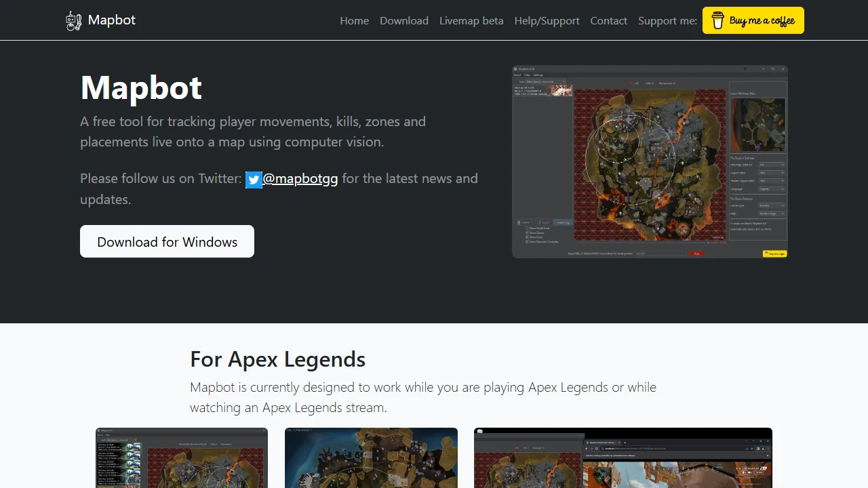Viewport: 868px width, 488px height.
Task: Uncheck the Show Zones checkbox
Action: coord(527,233)
